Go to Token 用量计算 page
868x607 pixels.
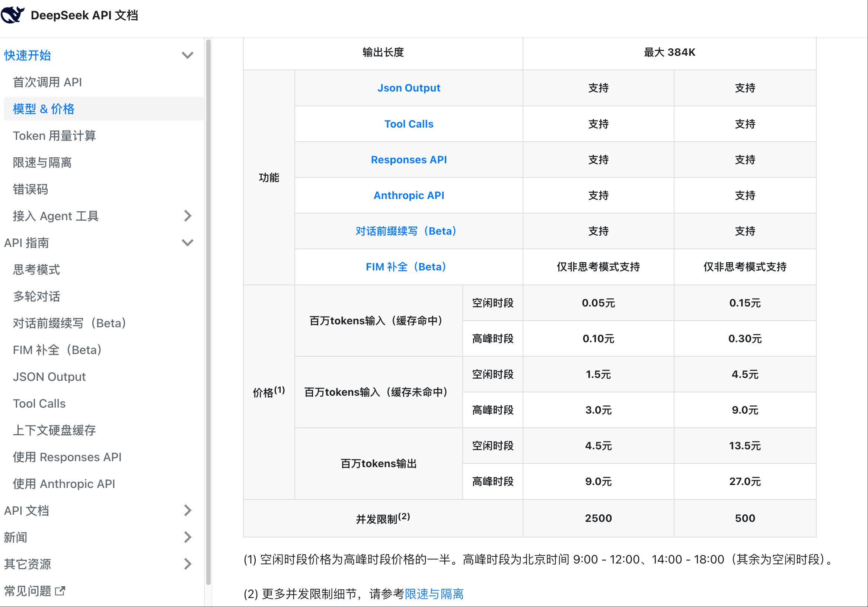pyautogui.click(x=54, y=136)
